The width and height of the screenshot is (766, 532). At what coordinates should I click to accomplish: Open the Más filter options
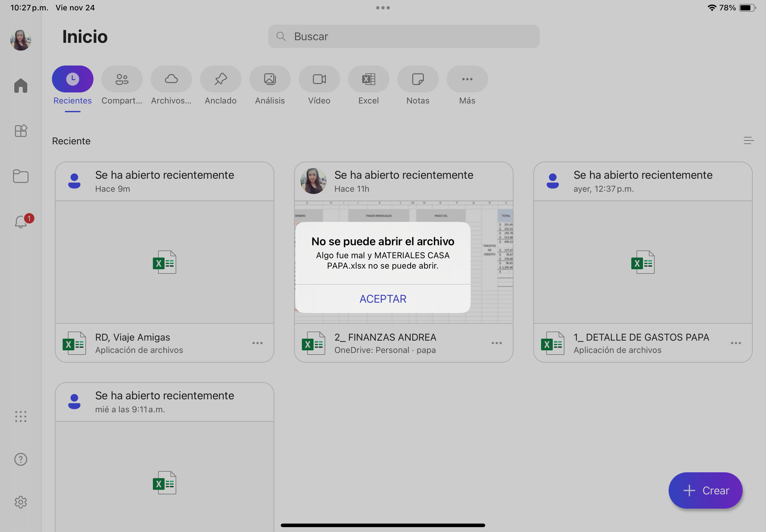coord(467,79)
